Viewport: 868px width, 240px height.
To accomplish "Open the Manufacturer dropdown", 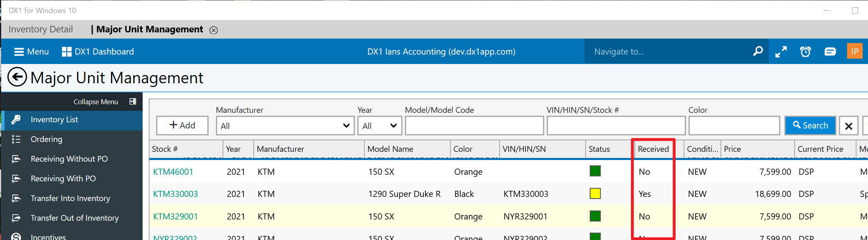I will click(285, 126).
